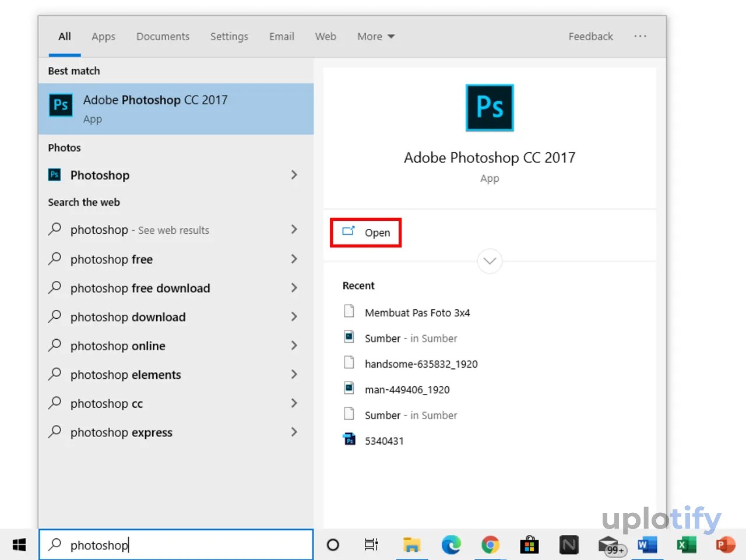Image resolution: width=746 pixels, height=560 pixels.
Task: Select Adobe Photoshop CC 2017 best match
Action: pyautogui.click(x=176, y=109)
